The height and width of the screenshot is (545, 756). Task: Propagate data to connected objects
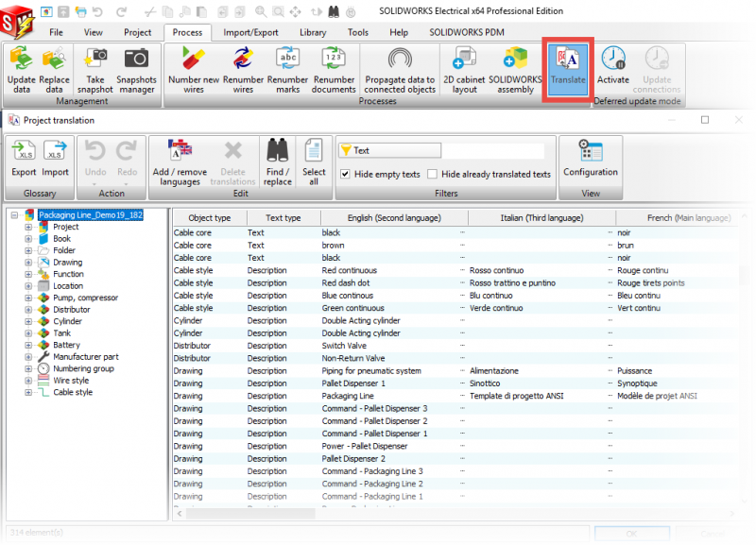tap(400, 69)
